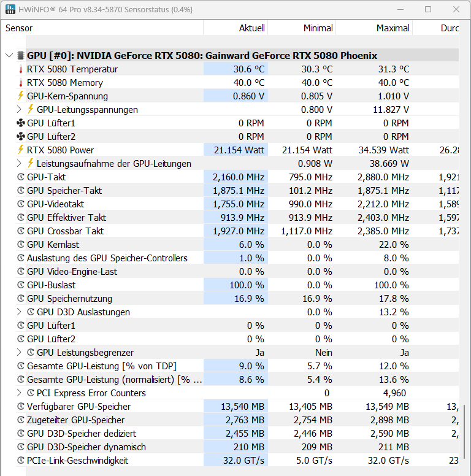Click fan icon of GPU Lüfter2 RPM row
This screenshot has width=471, height=476.
pyautogui.click(x=21, y=137)
